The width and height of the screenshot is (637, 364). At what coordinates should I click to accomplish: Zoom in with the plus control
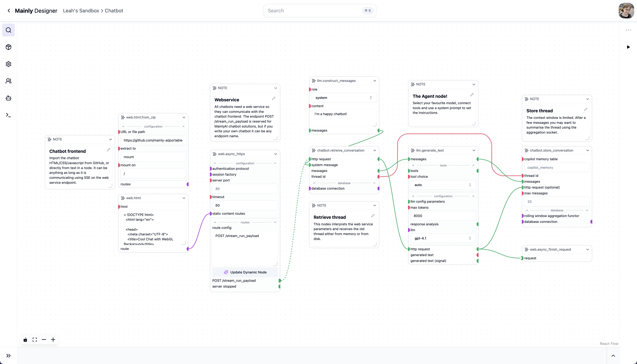pos(53,339)
